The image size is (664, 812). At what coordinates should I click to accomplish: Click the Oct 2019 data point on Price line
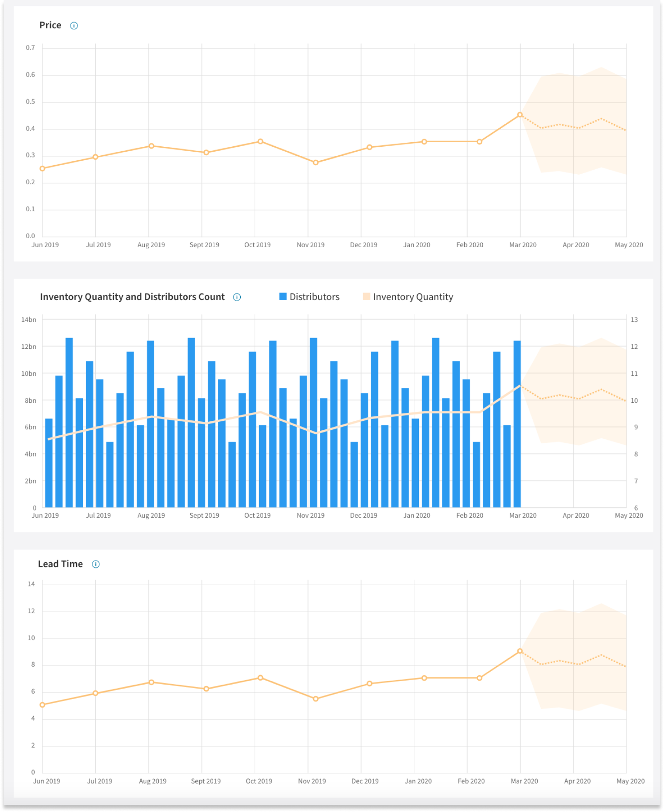260,141
